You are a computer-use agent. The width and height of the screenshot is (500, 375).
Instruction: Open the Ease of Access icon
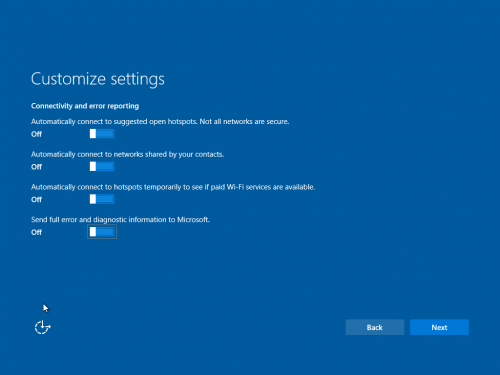[43, 327]
